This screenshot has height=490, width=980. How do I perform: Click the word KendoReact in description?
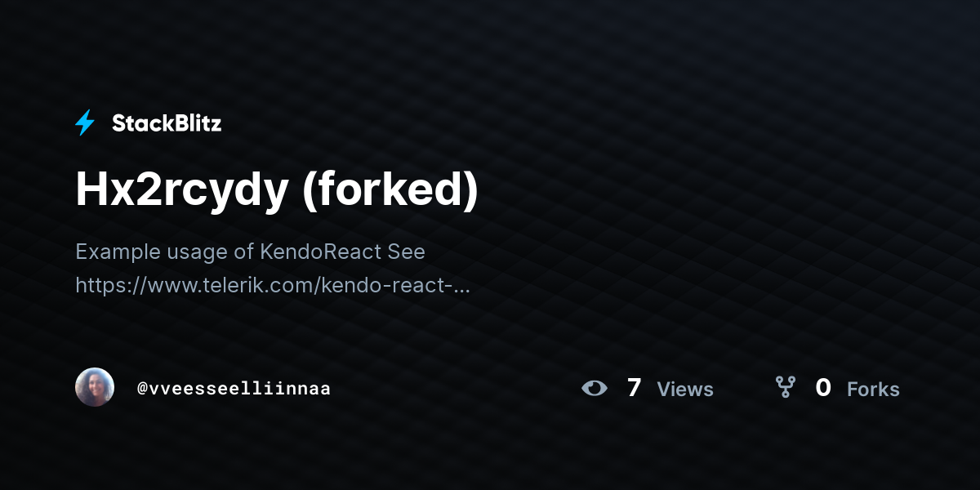pos(321,252)
